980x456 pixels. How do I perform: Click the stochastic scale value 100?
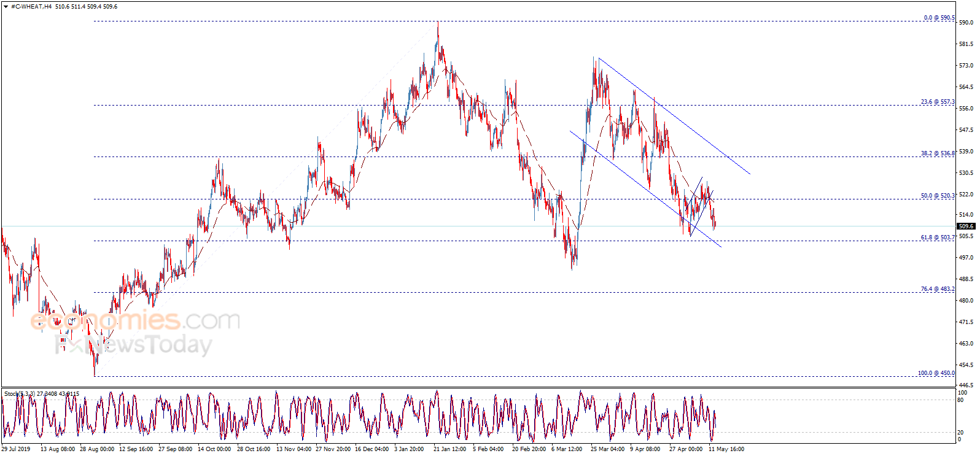[x=963, y=393]
